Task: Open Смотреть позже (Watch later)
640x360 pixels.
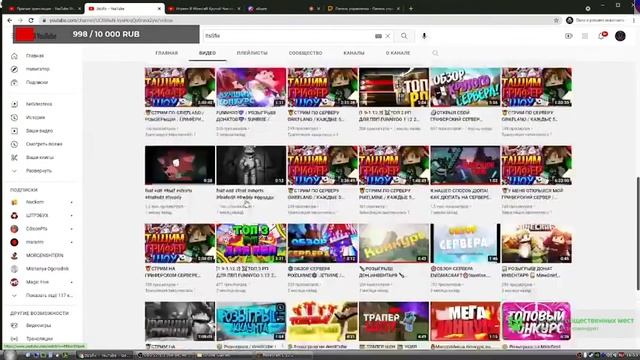Action: click(x=44, y=144)
